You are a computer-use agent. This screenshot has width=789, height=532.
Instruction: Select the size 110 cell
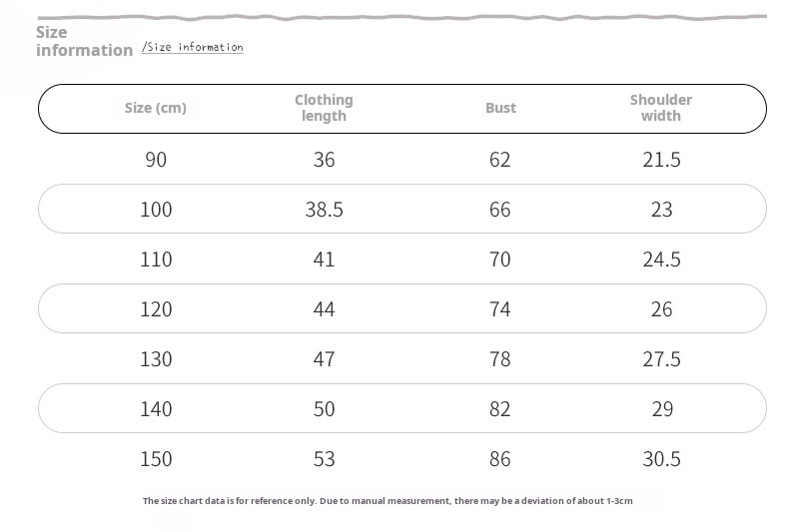click(x=156, y=260)
